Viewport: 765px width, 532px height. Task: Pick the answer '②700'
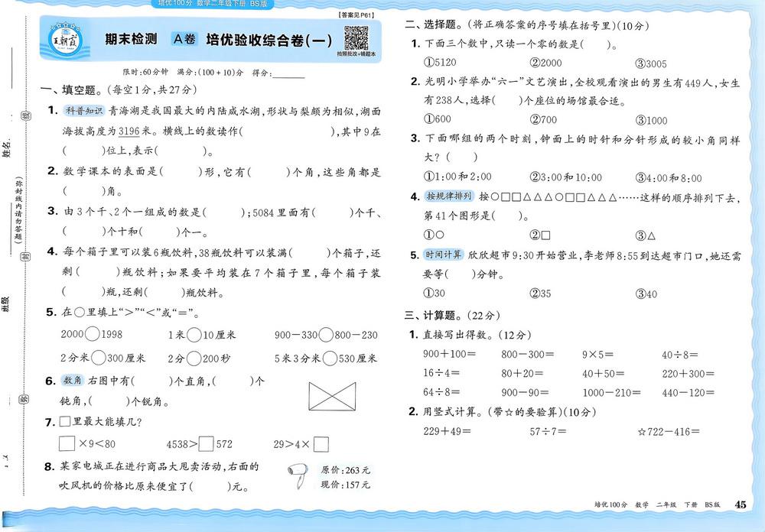pyautogui.click(x=543, y=120)
